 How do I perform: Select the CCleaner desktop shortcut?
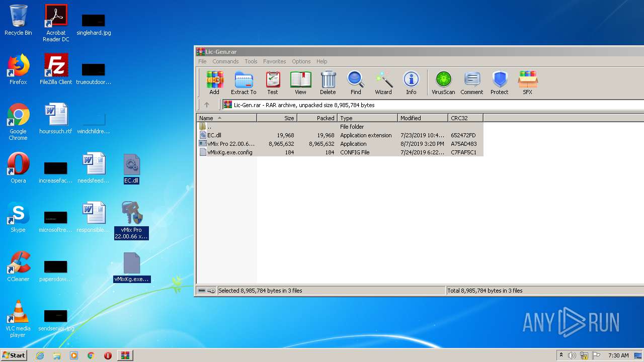18,266
